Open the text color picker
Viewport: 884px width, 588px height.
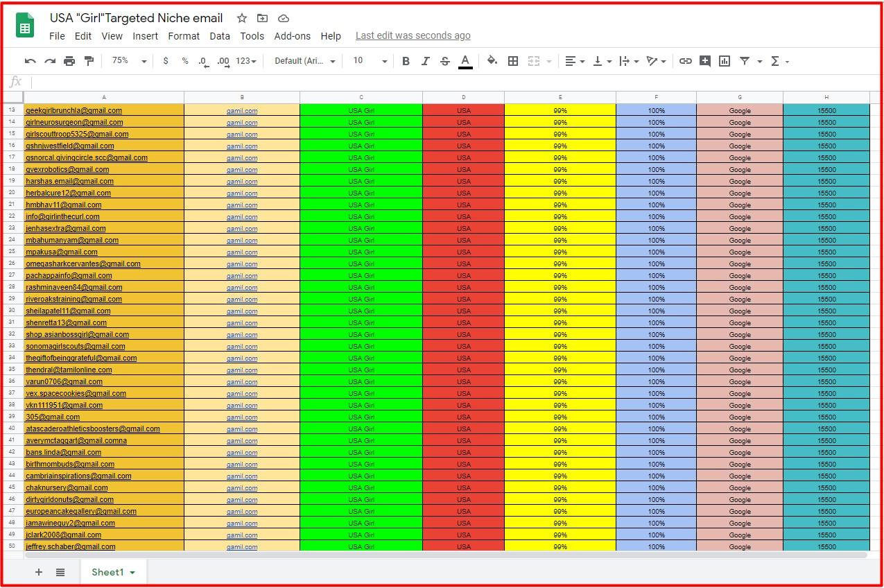(x=465, y=61)
